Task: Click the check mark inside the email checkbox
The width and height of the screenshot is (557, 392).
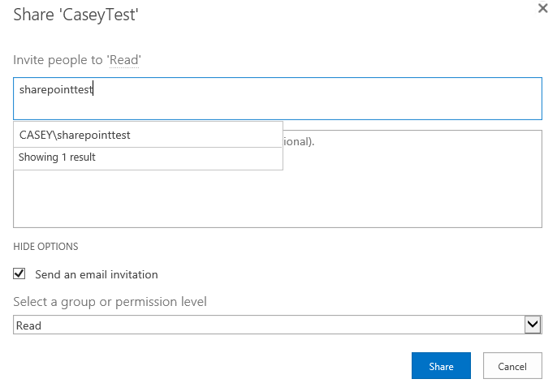Action: point(19,274)
